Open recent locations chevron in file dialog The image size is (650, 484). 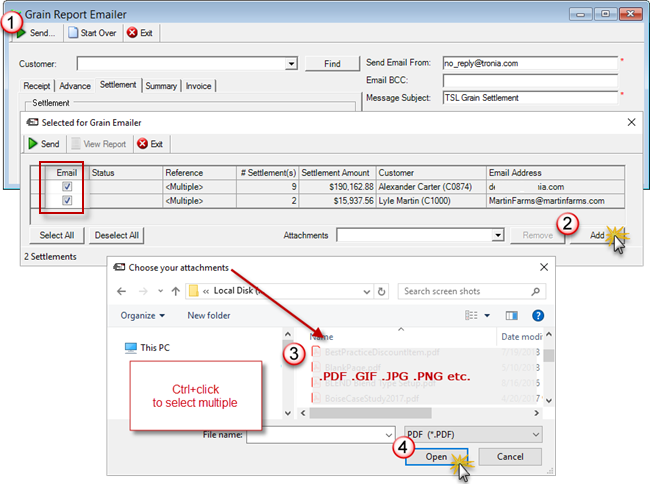[160, 291]
